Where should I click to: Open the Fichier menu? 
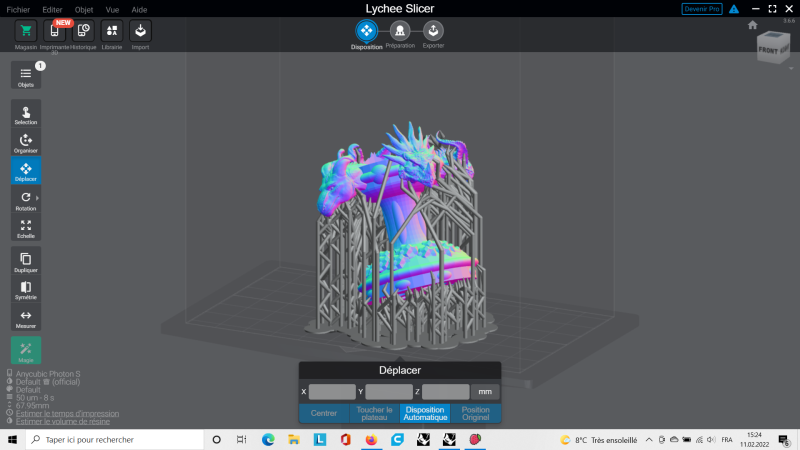[18, 9]
